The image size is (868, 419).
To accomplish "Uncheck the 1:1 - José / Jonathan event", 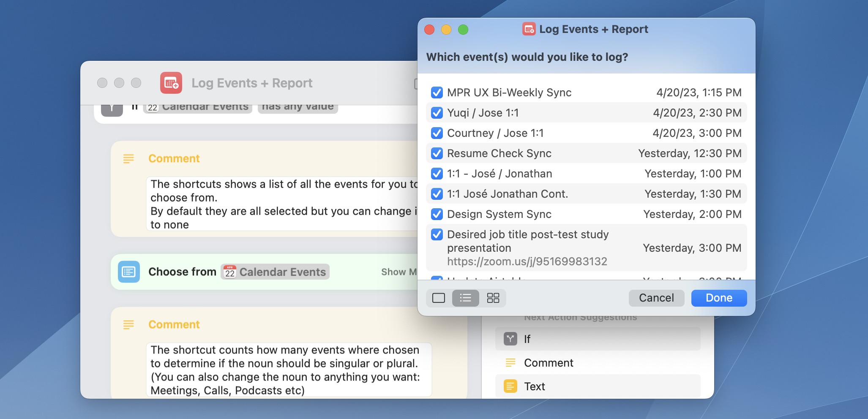I will (437, 174).
